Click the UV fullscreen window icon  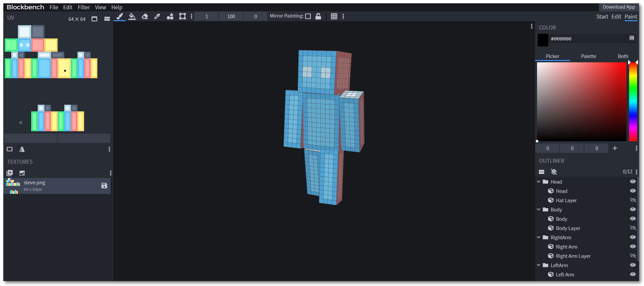[94, 19]
